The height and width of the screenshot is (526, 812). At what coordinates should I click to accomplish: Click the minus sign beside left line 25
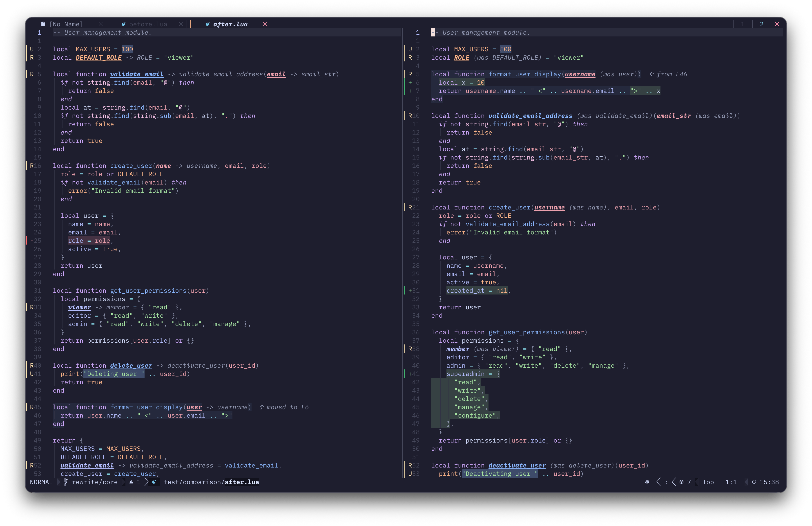(x=32, y=241)
